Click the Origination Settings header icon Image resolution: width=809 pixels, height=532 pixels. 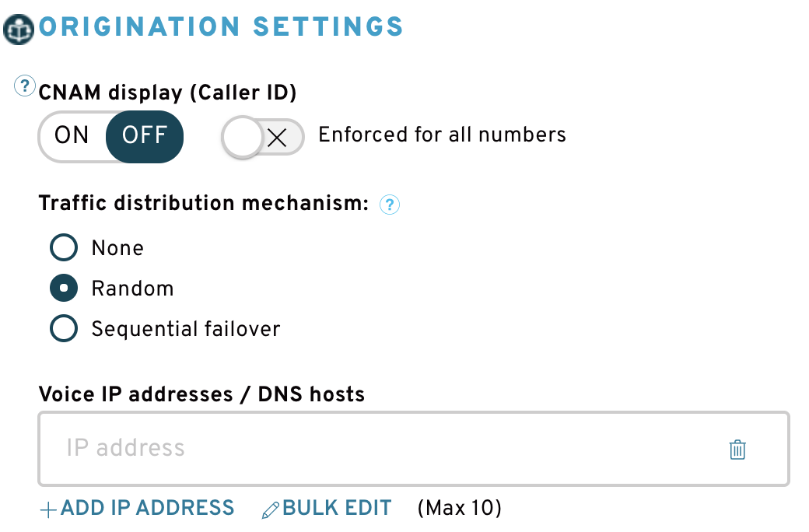(19, 30)
